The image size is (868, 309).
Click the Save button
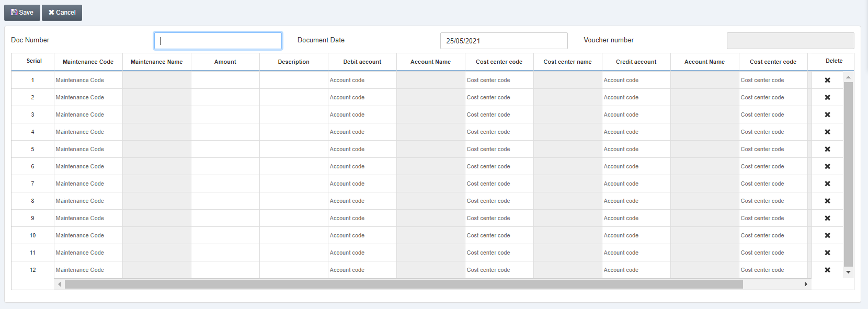click(22, 13)
